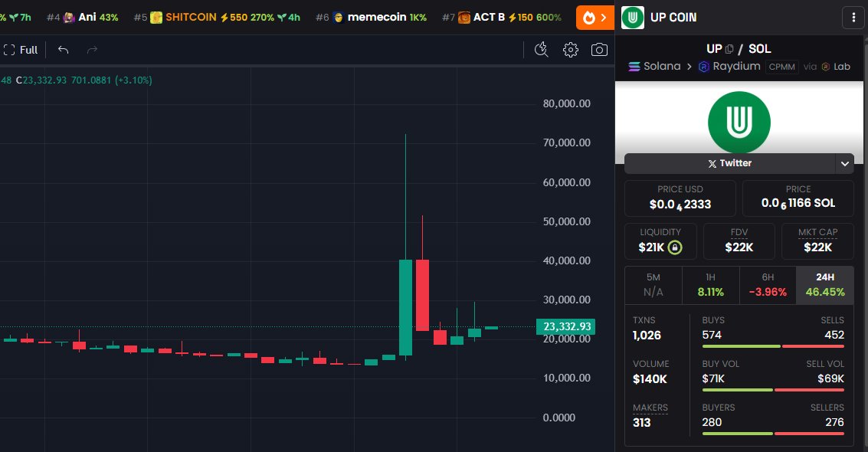The height and width of the screenshot is (452, 868).
Task: Click the MAKERS 313 value
Action: click(x=641, y=423)
